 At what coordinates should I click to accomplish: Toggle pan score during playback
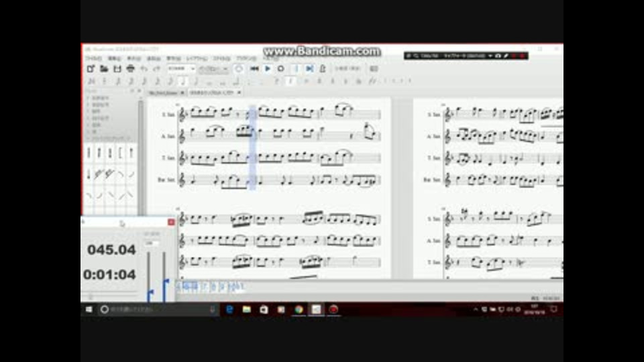coord(309,68)
